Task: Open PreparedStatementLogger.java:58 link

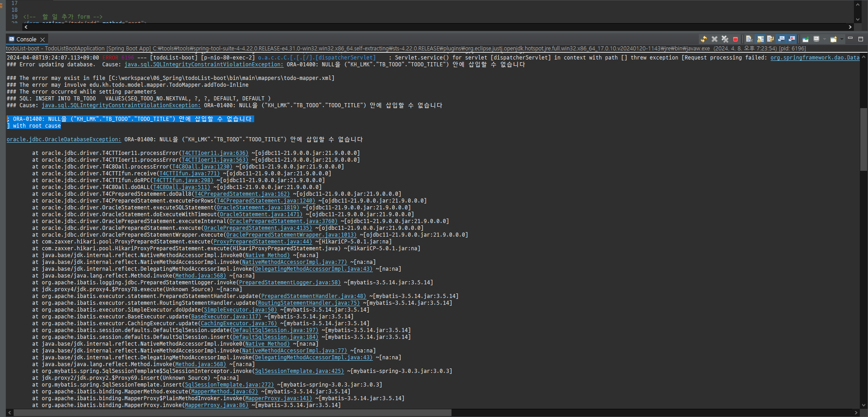Action: coord(290,283)
